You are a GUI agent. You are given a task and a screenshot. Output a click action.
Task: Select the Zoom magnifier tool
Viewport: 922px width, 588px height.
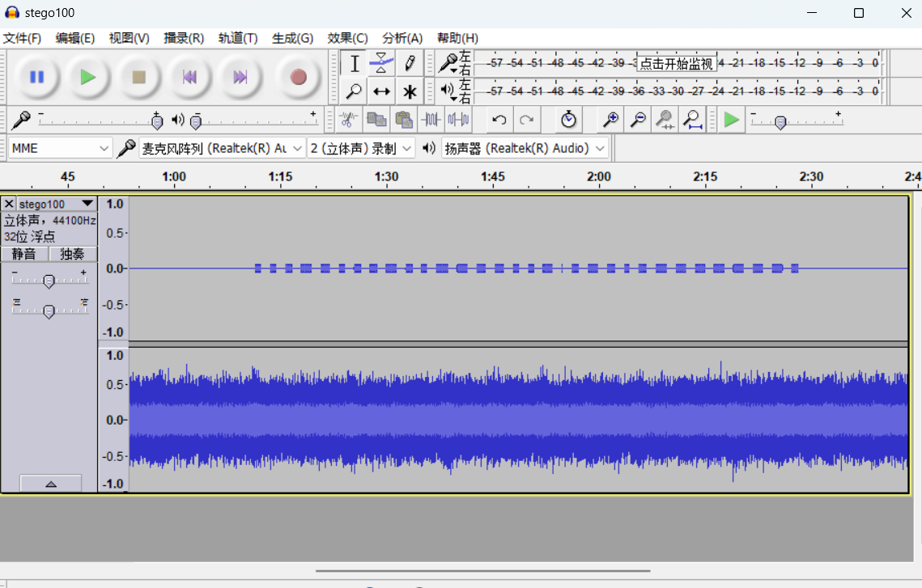pyautogui.click(x=354, y=91)
